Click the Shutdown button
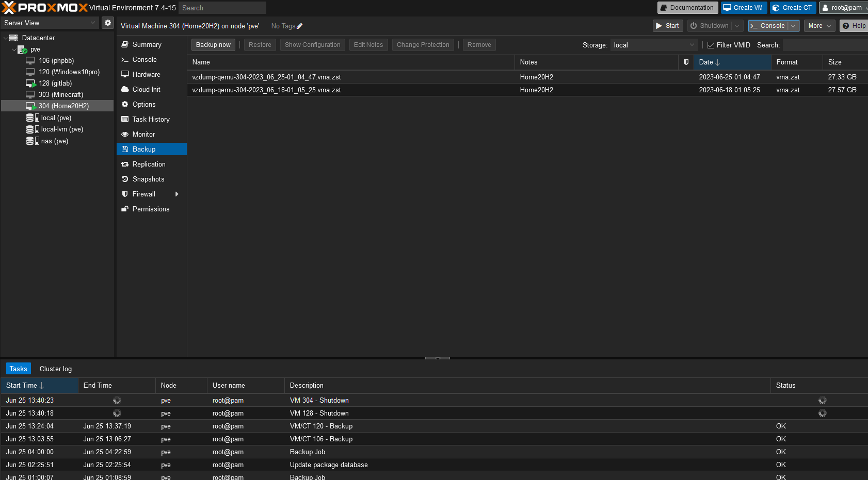 pos(710,26)
